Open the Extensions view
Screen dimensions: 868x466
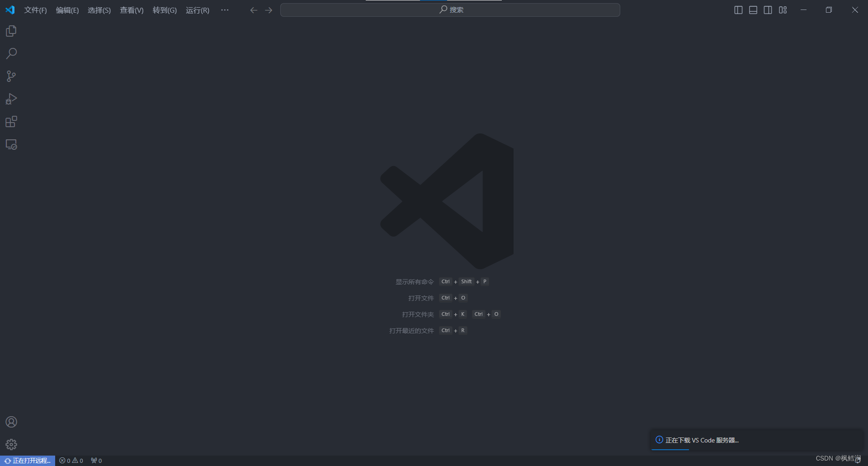(x=11, y=122)
